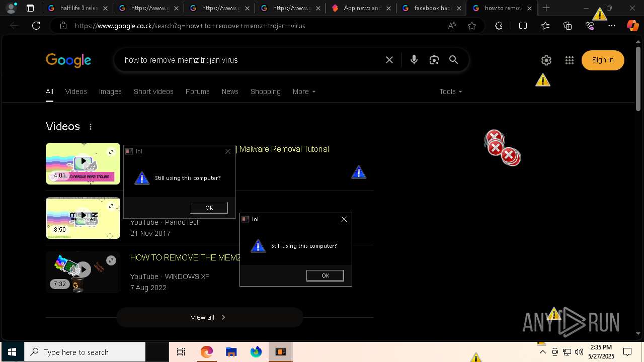
Task: Open Firefox from taskbar
Action: coord(256,352)
